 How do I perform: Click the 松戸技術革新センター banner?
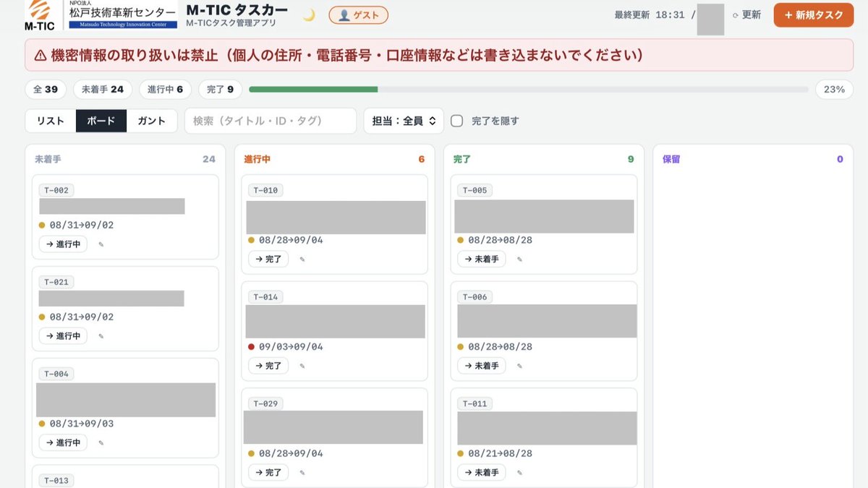click(x=123, y=15)
